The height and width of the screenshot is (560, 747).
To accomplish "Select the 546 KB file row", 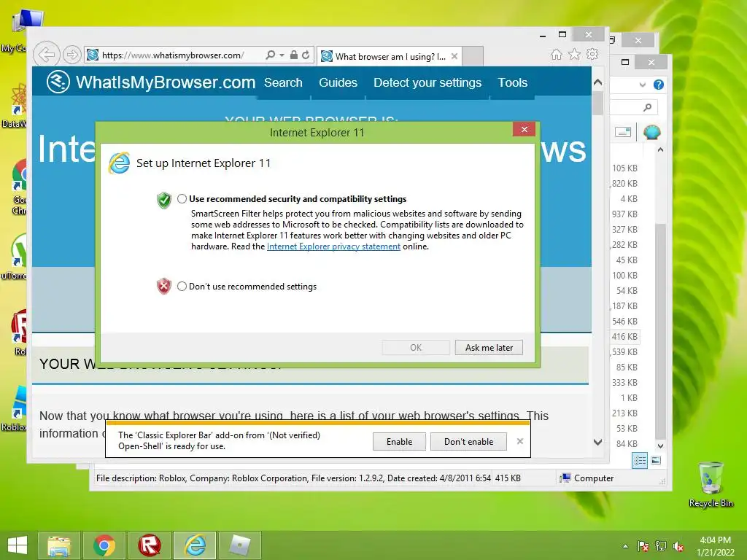I will tap(624, 322).
